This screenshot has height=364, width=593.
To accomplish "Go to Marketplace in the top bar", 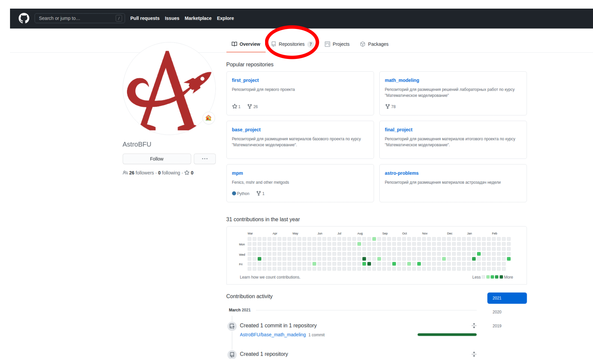I will tap(198, 18).
